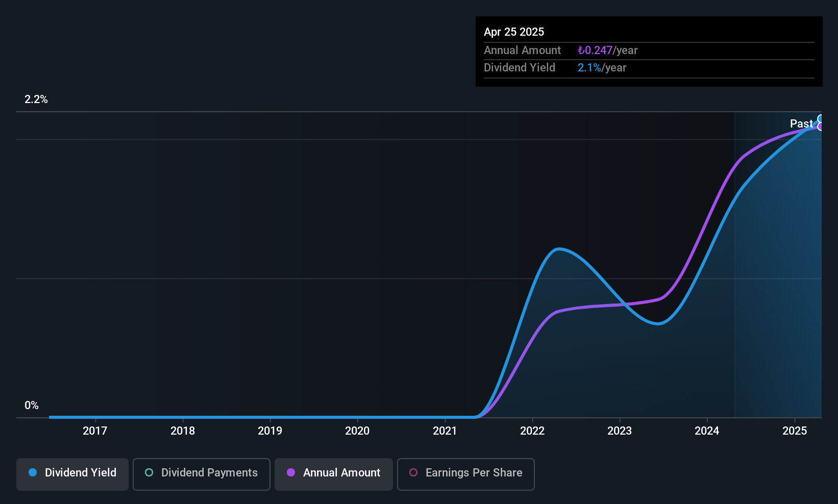Click the 2020 year tick label

pos(357,431)
